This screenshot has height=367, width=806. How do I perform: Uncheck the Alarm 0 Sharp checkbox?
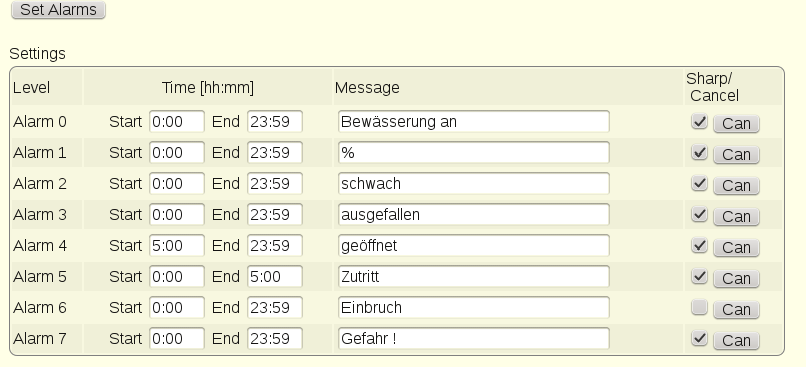pos(699,122)
